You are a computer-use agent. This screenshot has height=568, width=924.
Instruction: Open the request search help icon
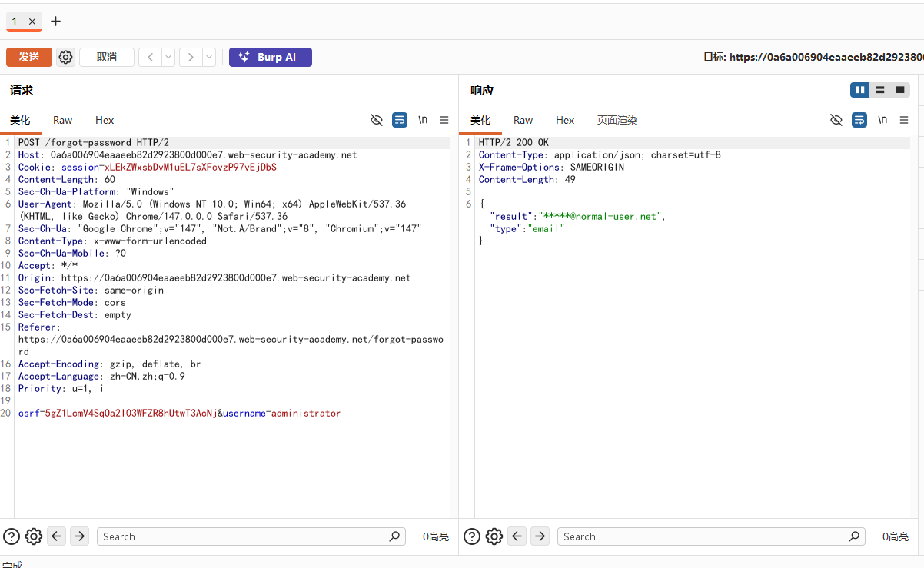(12, 536)
